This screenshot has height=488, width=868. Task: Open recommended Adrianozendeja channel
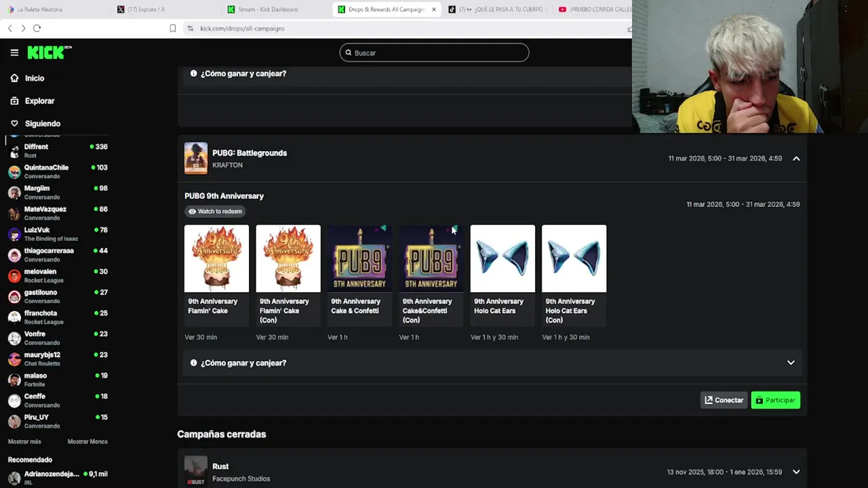[x=58, y=478]
